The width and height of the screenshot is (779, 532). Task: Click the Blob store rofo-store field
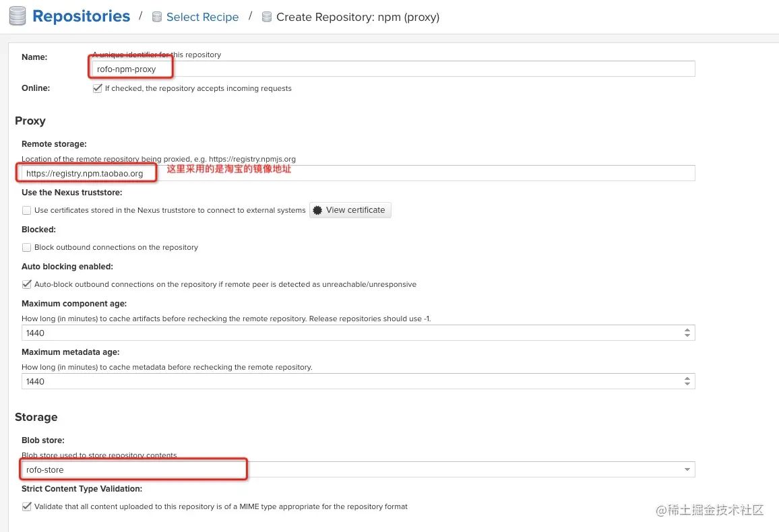tap(359, 469)
